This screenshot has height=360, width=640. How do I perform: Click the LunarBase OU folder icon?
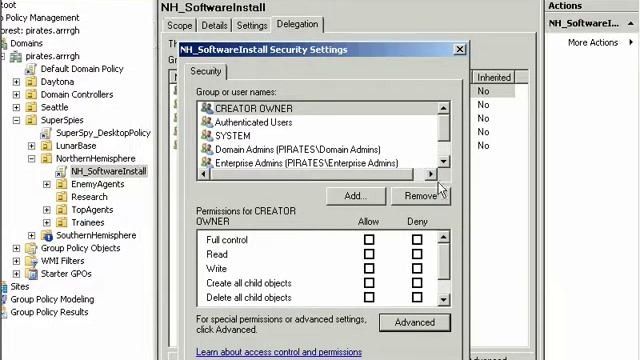pos(47,146)
